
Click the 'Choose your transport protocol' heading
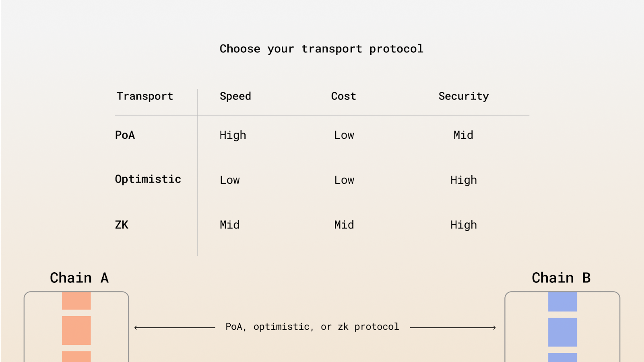(x=321, y=49)
